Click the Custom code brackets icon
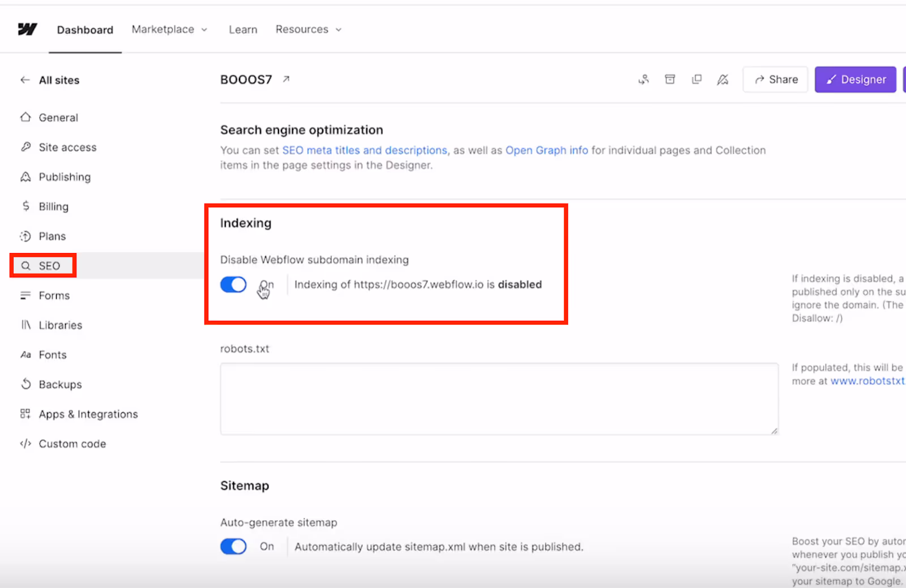Screen dimensions: 906x588 click(x=25, y=444)
